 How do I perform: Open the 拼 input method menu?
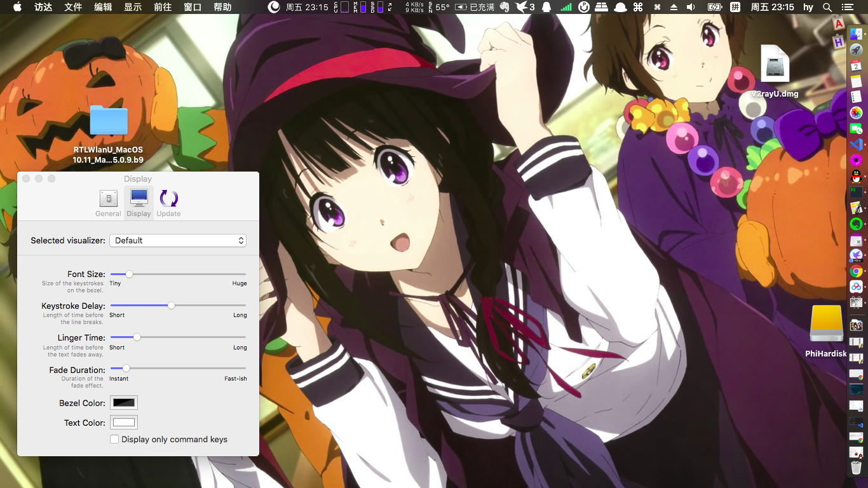pyautogui.click(x=735, y=7)
